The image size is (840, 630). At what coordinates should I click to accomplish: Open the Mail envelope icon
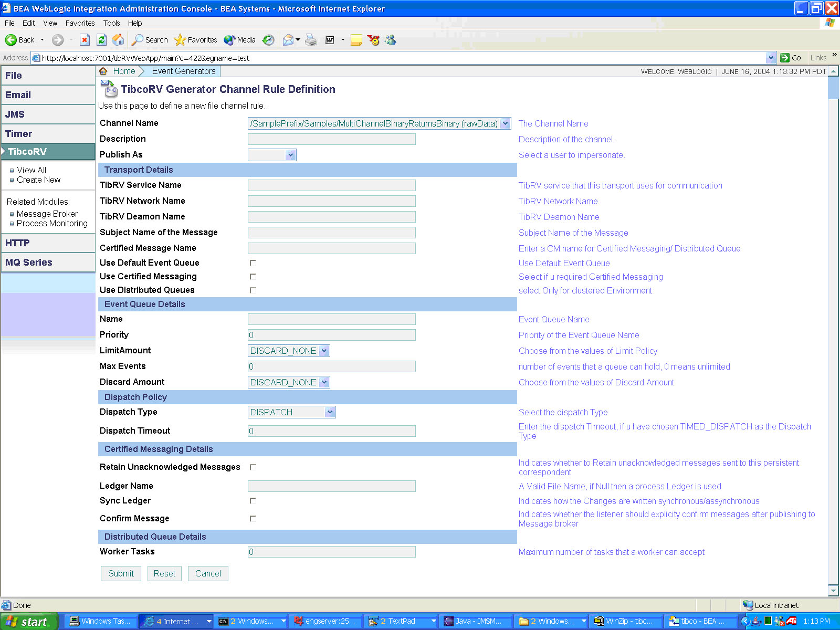point(288,40)
